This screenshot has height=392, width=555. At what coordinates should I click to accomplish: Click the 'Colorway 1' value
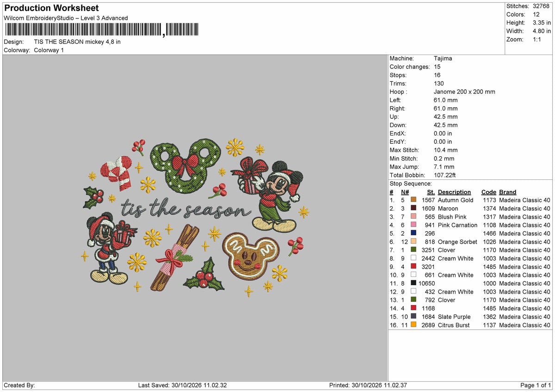(49, 50)
